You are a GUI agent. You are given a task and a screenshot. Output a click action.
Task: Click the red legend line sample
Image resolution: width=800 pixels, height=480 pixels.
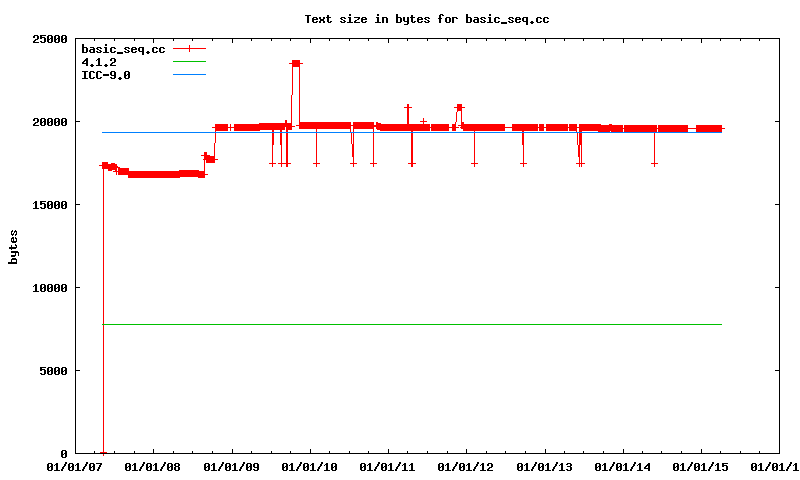(189, 48)
